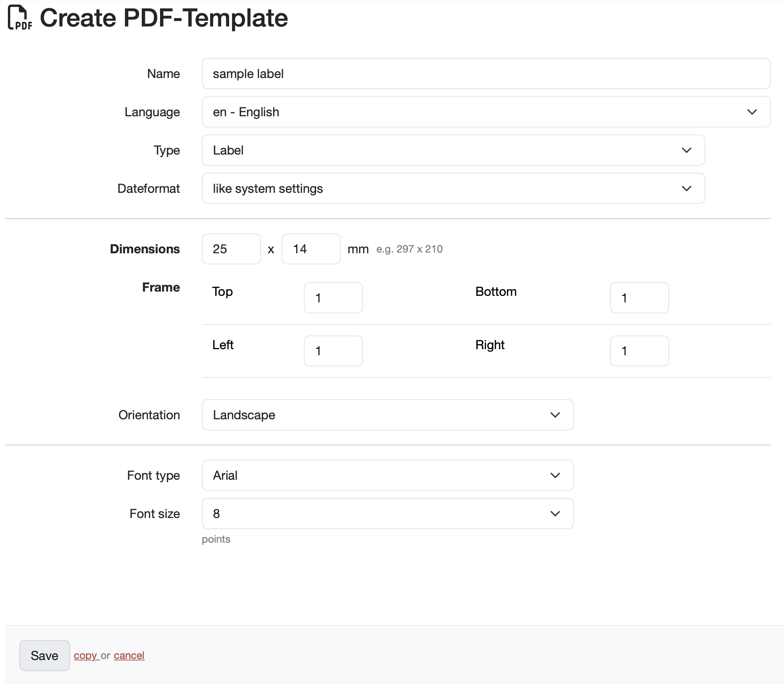Screen dimensions: 784x684
Task: Click the Name input field
Action: 485,74
